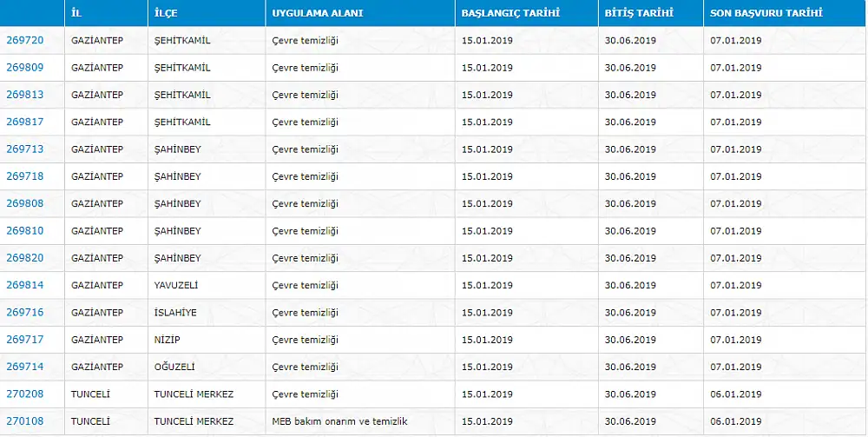Image resolution: width=868 pixels, height=437 pixels.
Task: Click the SON BAŞVURU TARİHİ header
Action: tap(766, 13)
